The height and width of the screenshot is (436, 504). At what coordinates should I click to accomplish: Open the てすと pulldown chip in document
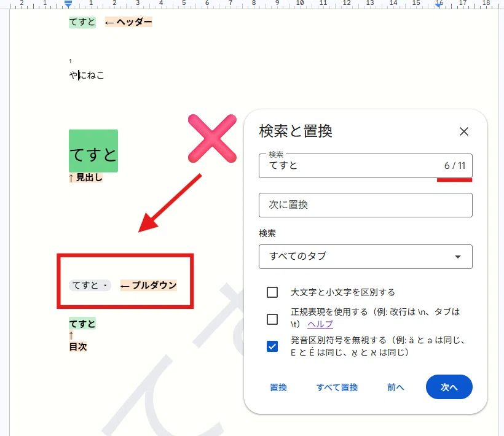(x=90, y=285)
